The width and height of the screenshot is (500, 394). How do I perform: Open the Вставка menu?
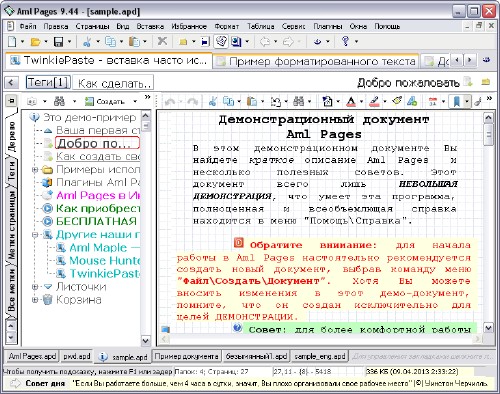coord(150,26)
